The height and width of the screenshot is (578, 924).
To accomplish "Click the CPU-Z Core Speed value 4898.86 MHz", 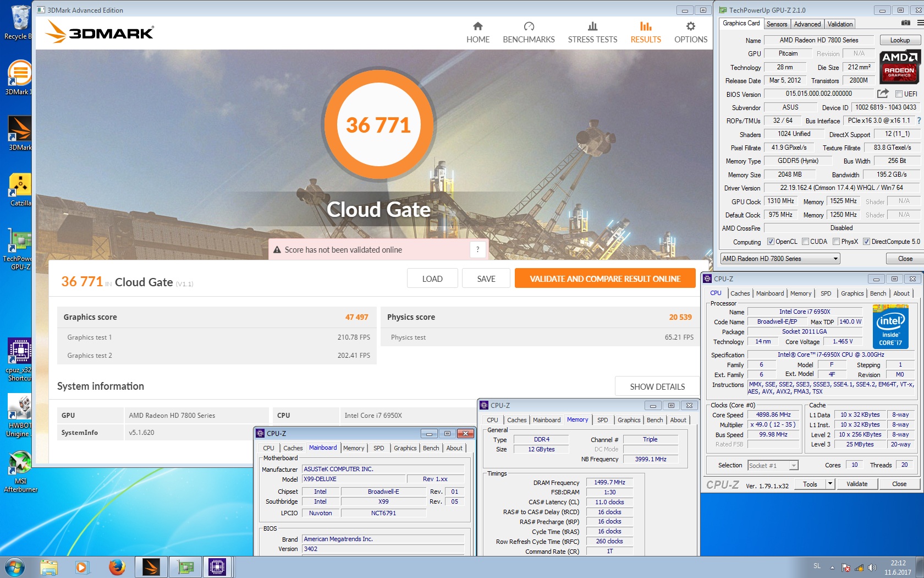I will point(773,415).
